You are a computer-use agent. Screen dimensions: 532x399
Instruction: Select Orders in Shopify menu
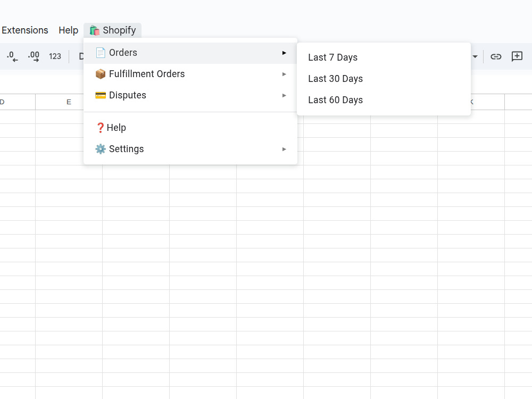pyautogui.click(x=190, y=53)
